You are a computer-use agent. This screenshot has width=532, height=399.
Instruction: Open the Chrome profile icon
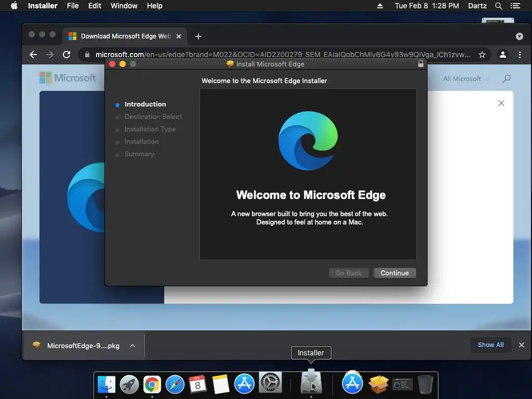coord(503,55)
